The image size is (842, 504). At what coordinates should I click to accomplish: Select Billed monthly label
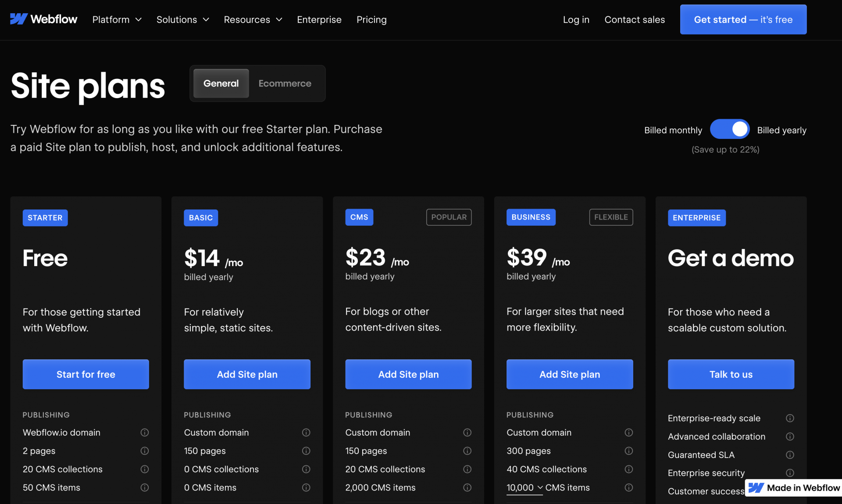click(673, 130)
